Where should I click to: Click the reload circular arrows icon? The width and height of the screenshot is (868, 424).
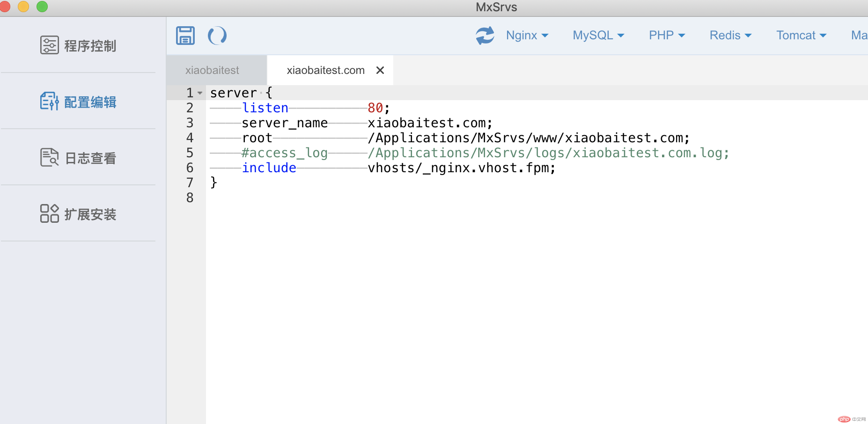[x=217, y=36]
